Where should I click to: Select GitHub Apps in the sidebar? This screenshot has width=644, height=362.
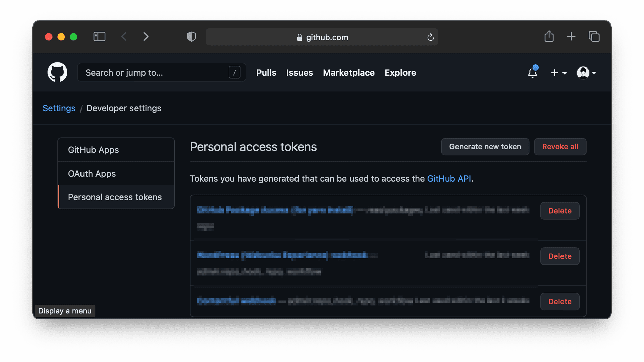116,150
